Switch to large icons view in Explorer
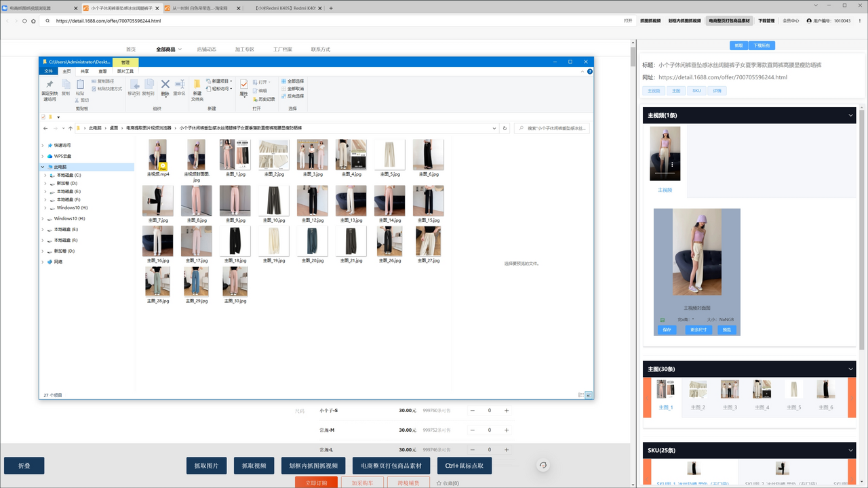 (588, 394)
